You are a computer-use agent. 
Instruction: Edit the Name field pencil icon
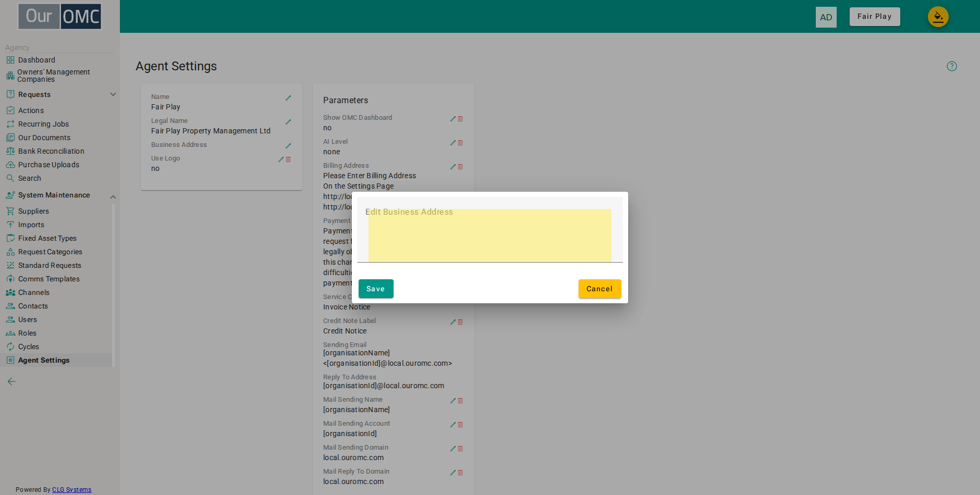click(288, 98)
